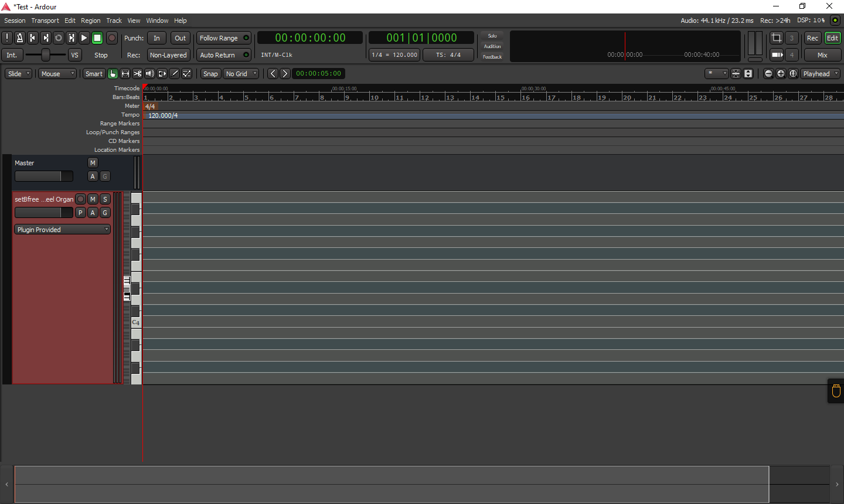844x504 pixels.
Task: Click the green Stop transport button
Action: pos(97,38)
